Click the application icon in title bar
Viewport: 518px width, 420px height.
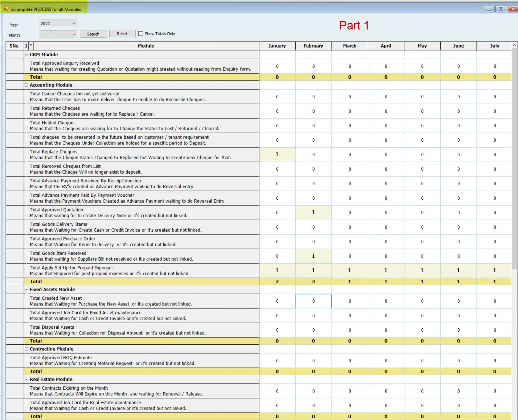click(6, 9)
